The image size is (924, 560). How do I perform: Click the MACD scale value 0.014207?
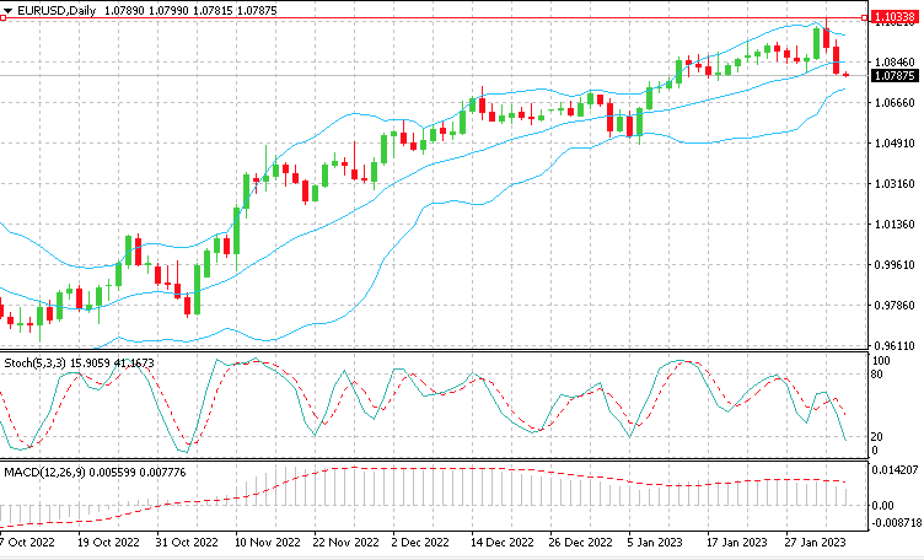[895, 470]
